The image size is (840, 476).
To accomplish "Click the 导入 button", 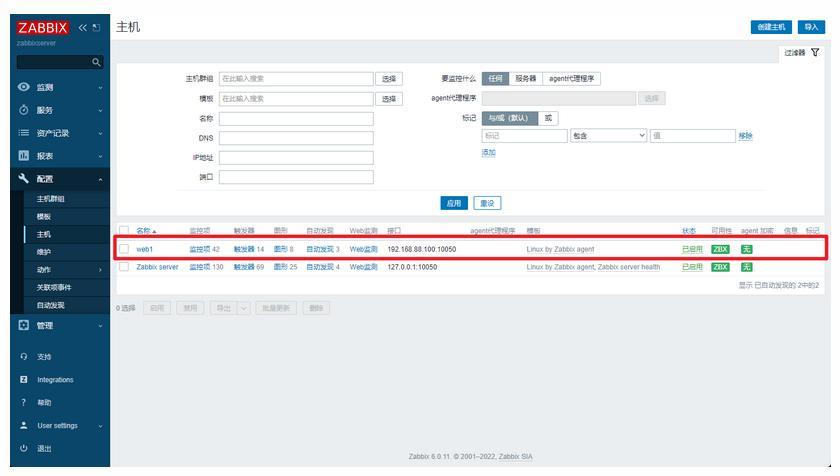I will click(x=811, y=27).
